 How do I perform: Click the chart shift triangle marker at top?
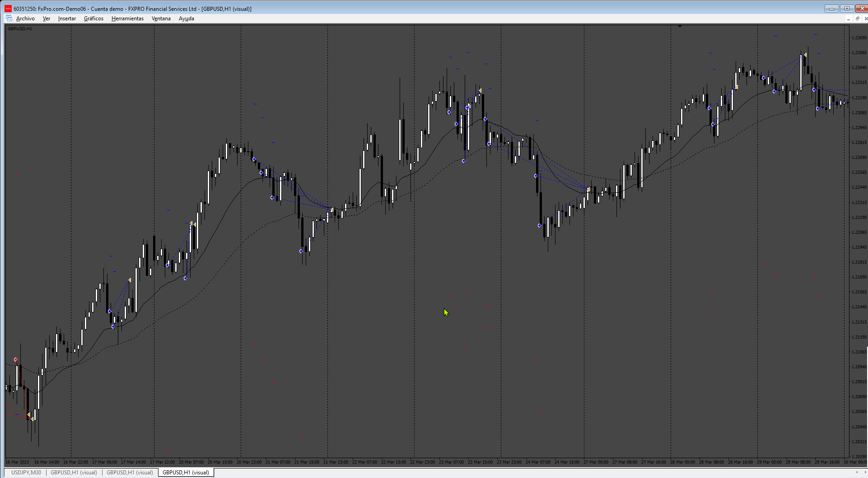[x=680, y=26]
